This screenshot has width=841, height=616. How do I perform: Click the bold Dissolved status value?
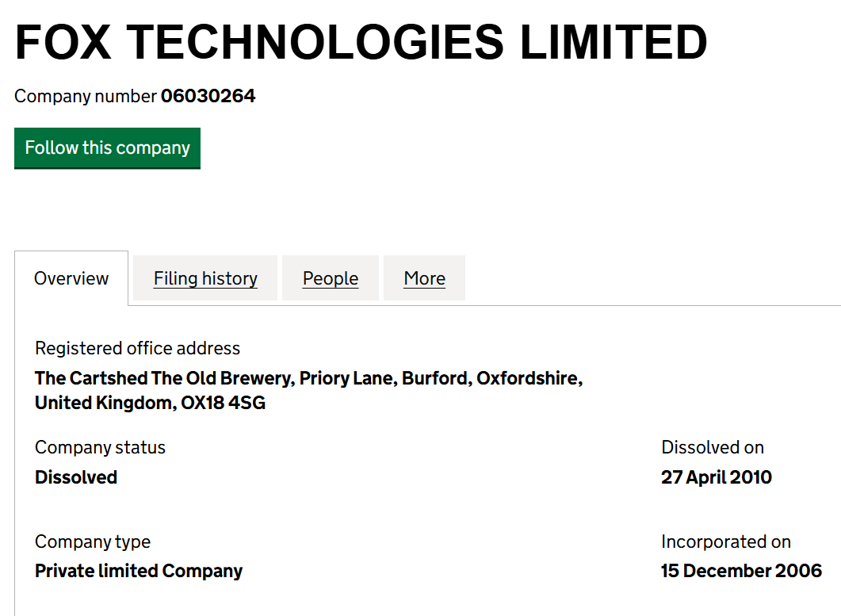tap(76, 477)
